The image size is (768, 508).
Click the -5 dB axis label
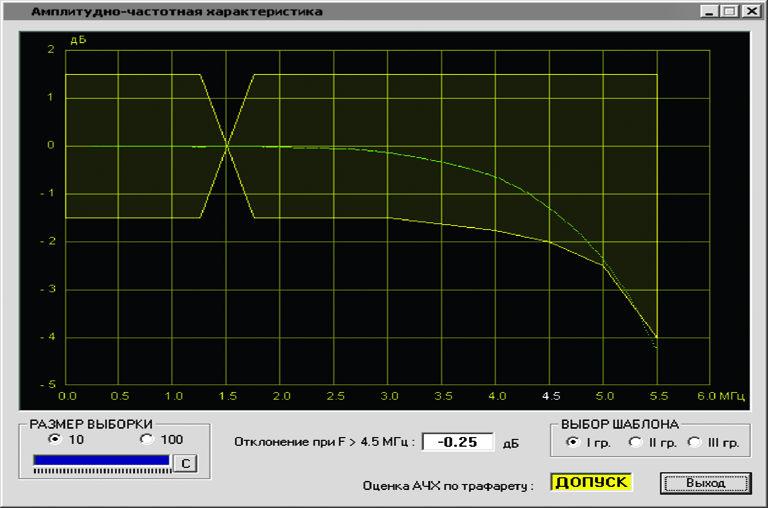coord(48,385)
